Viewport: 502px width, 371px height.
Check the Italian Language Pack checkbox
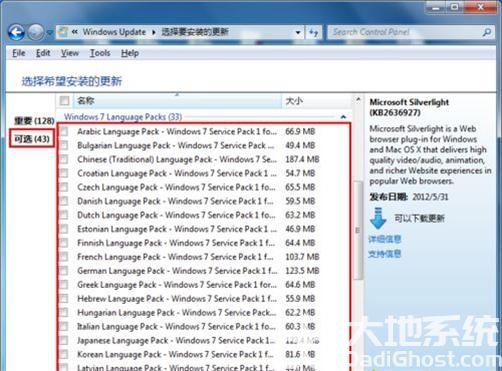coord(64,326)
